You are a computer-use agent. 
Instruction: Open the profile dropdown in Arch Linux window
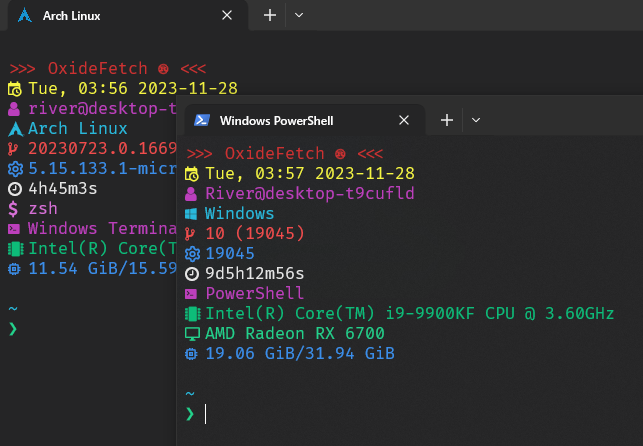pos(300,16)
